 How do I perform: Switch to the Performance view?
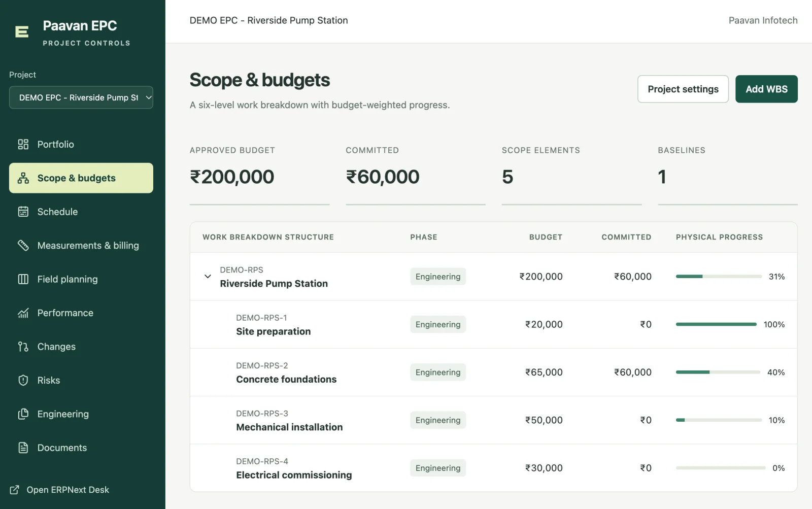point(81,313)
